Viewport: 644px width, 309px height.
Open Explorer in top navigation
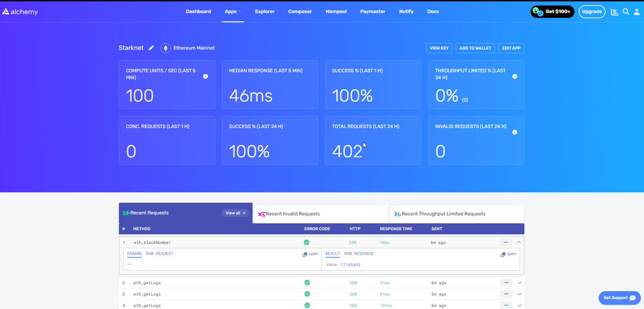click(x=265, y=11)
